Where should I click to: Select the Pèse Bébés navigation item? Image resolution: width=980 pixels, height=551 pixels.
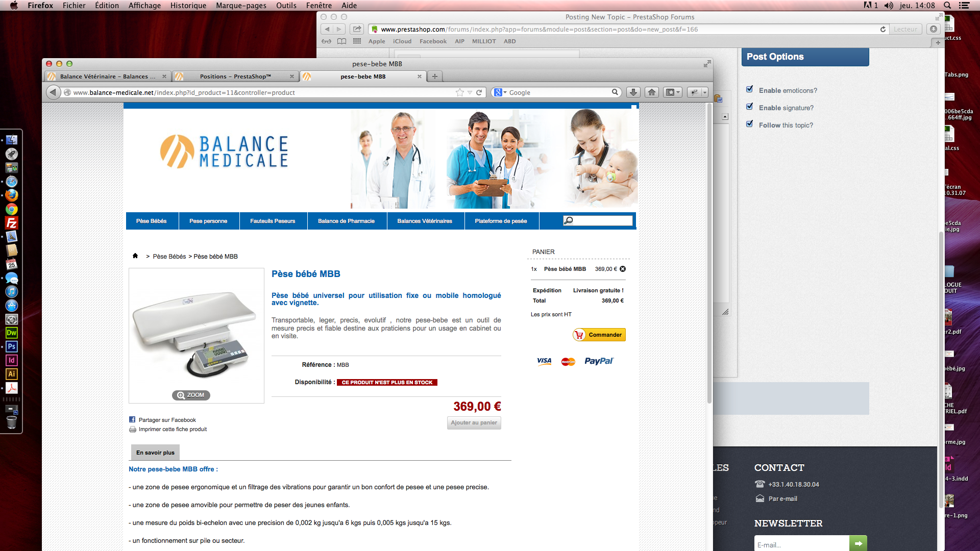[152, 221]
